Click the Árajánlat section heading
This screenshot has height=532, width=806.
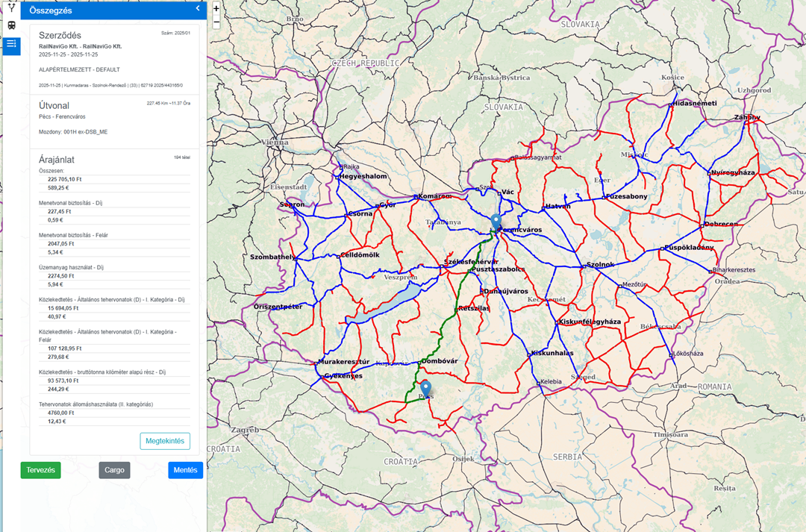click(x=57, y=160)
